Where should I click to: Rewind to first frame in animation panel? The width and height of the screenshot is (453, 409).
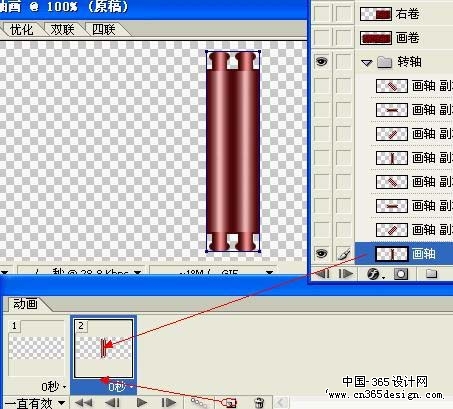pos(84,402)
